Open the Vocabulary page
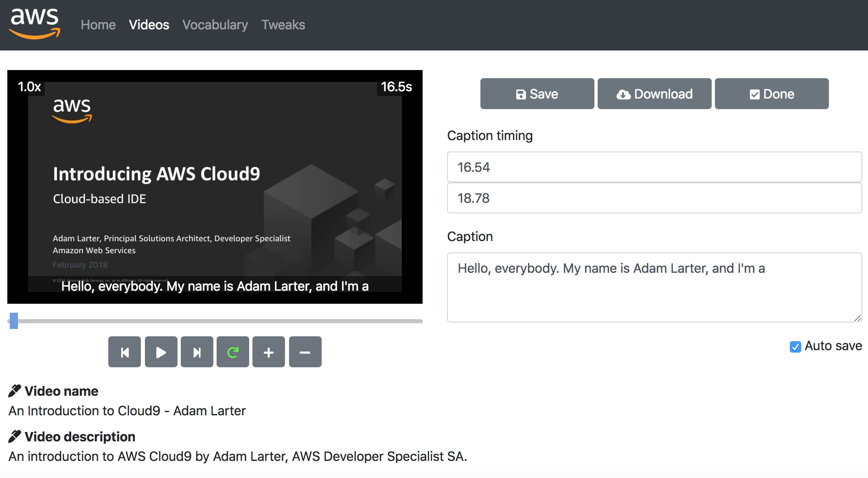868x478 pixels. 215,25
